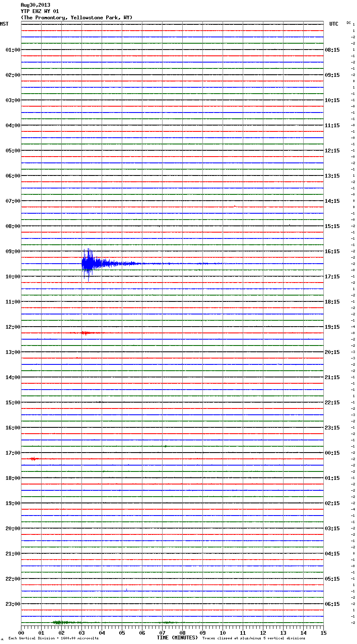Screen dimensions: 357x644
Task: Click UTC time label 00:15
Action: coord(332,453)
